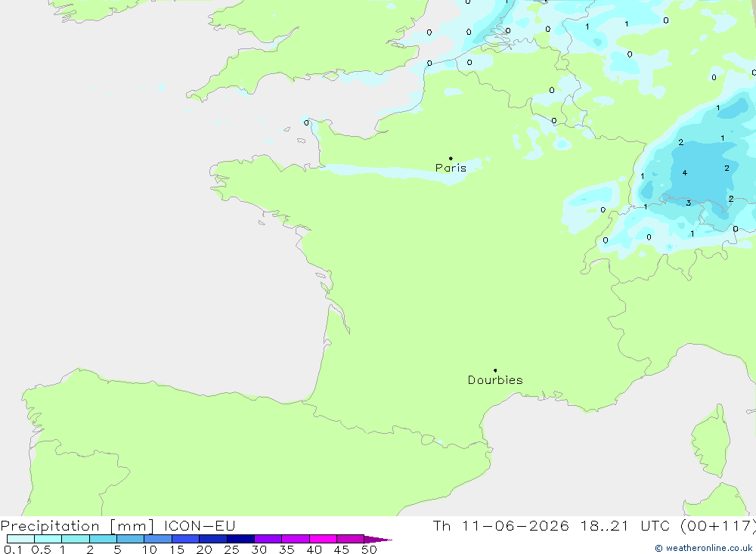
Task: Pick the 25–30 mm navy legend swatch
Action: click(x=240, y=539)
